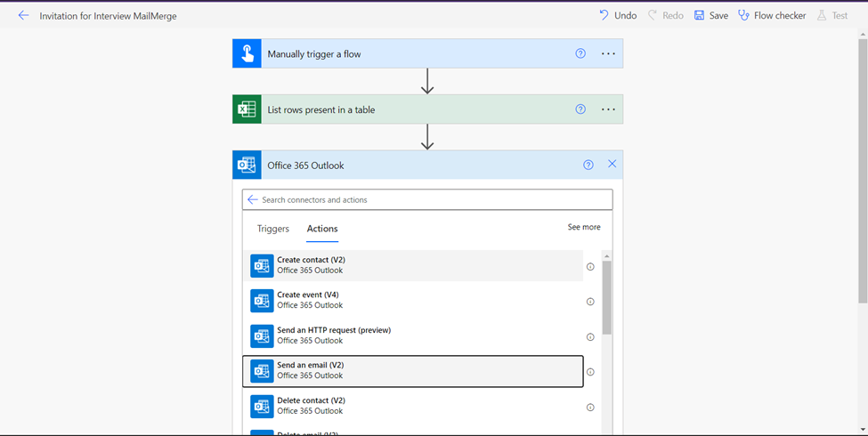Click the Test button
Image resolution: width=868 pixels, height=436 pixels.
[x=832, y=15]
